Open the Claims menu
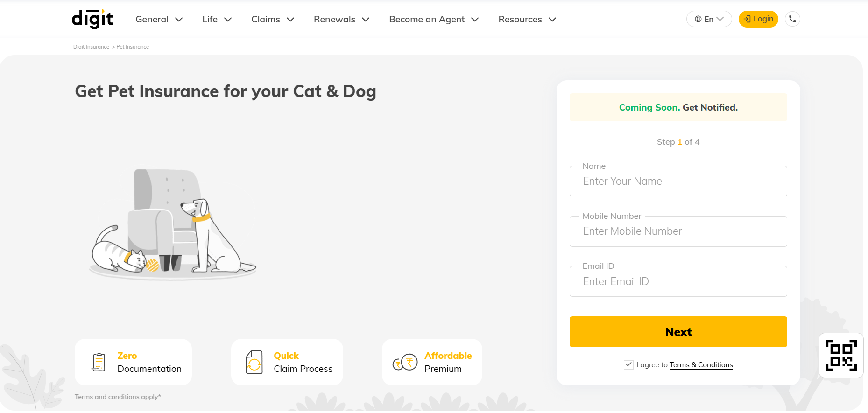 click(273, 20)
